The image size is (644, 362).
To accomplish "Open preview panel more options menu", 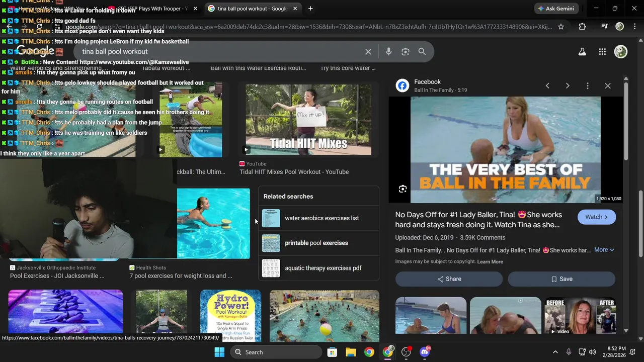I will pos(588,86).
